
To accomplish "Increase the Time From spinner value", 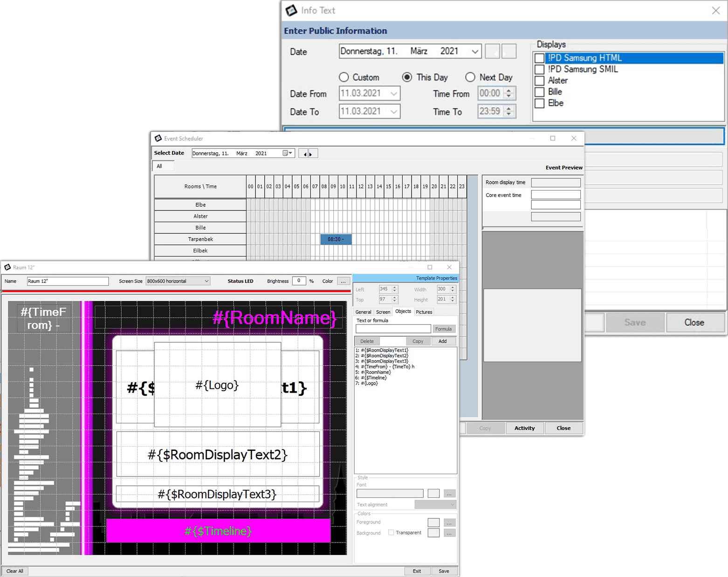I will click(x=509, y=91).
